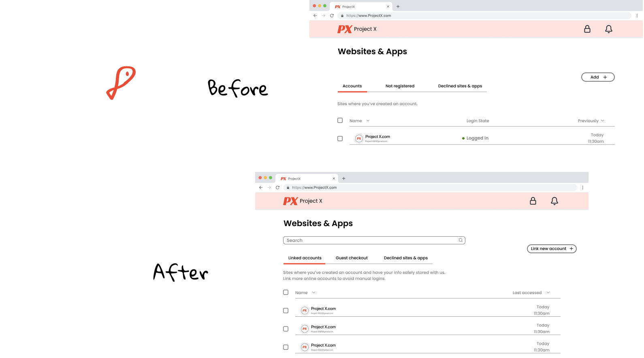Click the lock icon in top window header
644x358 pixels.
tap(587, 29)
